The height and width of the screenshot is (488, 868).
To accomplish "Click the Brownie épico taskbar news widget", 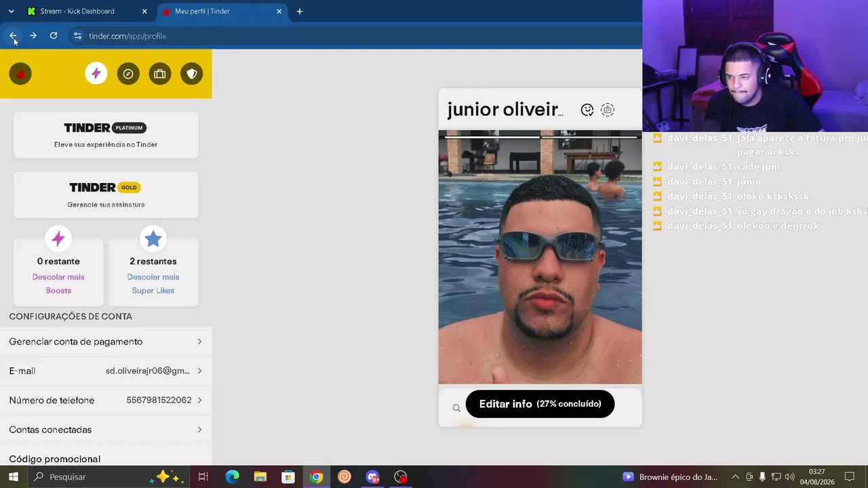I will 670,477.
